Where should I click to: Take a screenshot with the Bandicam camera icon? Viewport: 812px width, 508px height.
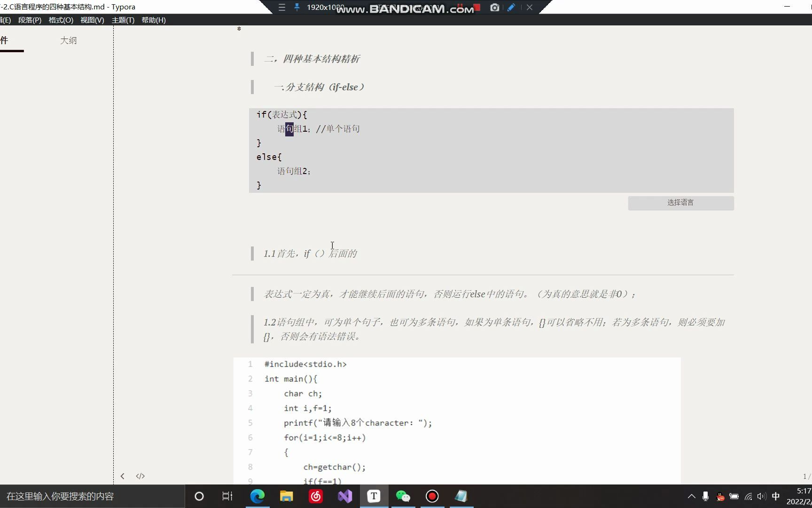(x=495, y=8)
